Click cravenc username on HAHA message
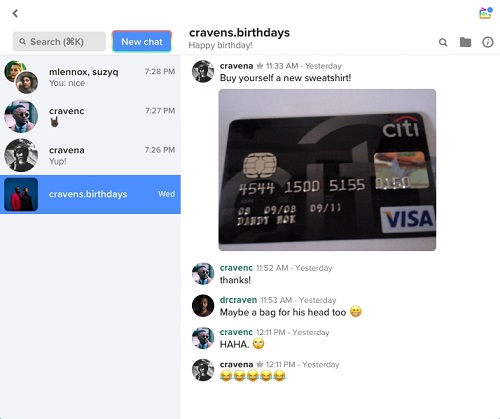This screenshot has height=419, width=500. click(x=236, y=332)
